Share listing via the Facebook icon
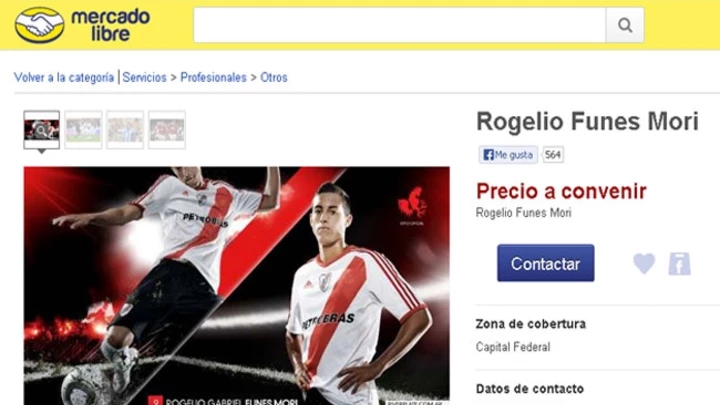The image size is (720, 405). pyautogui.click(x=679, y=264)
